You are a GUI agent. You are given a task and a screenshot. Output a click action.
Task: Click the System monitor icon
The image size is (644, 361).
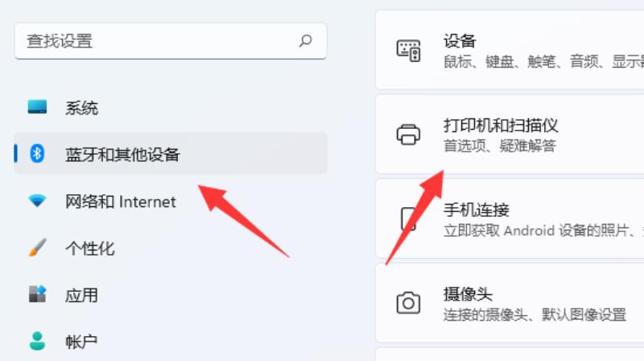pos(37,107)
